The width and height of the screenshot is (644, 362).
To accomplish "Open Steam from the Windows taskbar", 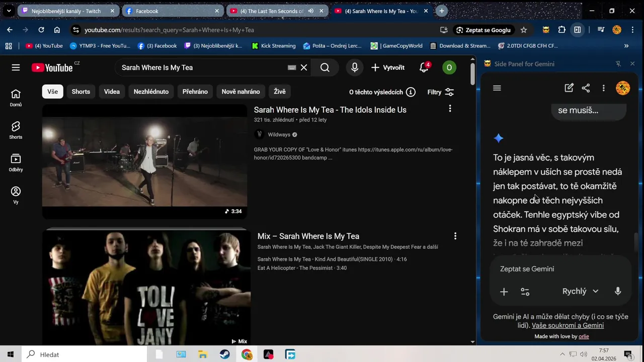I will coord(225,354).
